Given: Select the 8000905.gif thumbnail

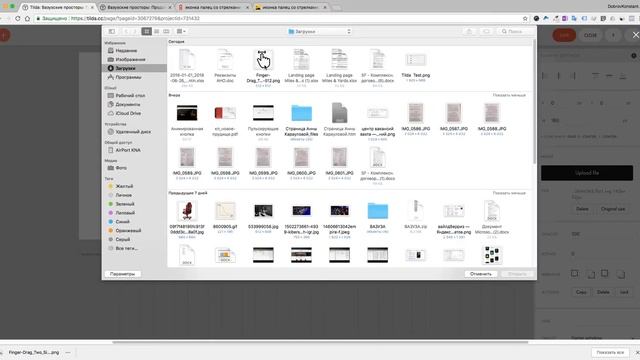Looking at the screenshot, I should (x=225, y=211).
